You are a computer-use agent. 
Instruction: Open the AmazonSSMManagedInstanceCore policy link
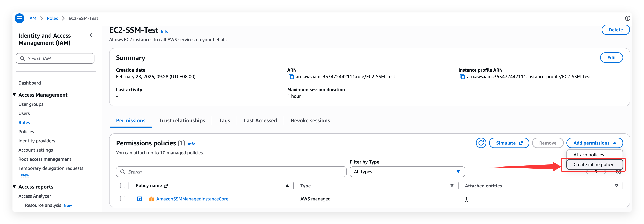coord(192,199)
